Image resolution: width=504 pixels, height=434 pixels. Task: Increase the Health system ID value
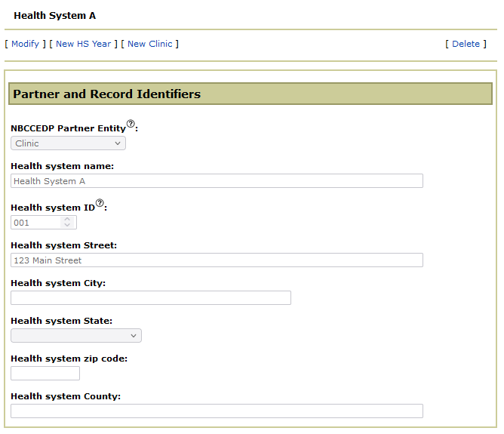[x=67, y=220]
